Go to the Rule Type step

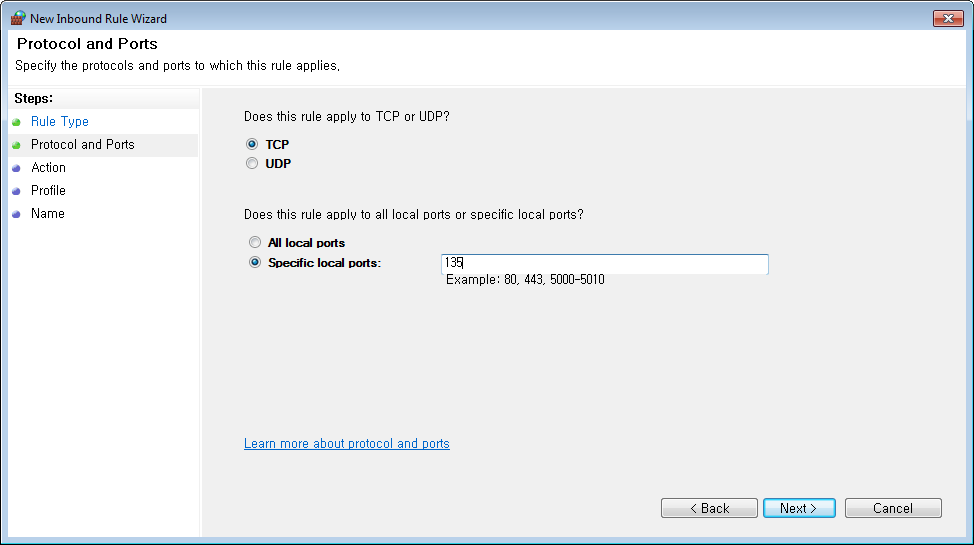point(60,121)
